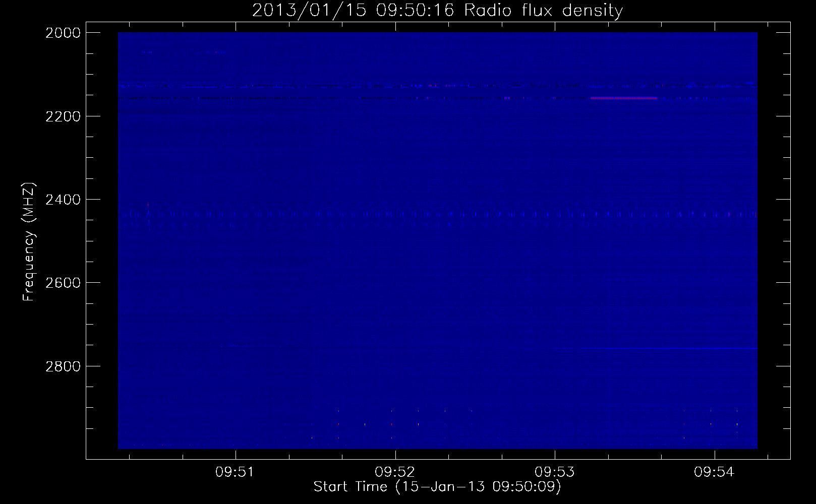Click the 09:54 time tick label
This screenshot has height=504, width=816.
(714, 472)
